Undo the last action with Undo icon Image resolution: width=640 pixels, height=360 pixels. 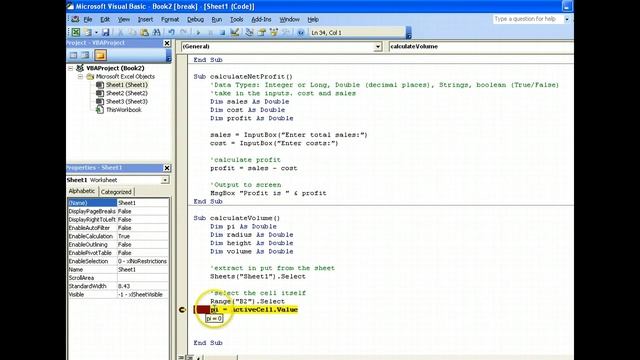(x=171, y=32)
